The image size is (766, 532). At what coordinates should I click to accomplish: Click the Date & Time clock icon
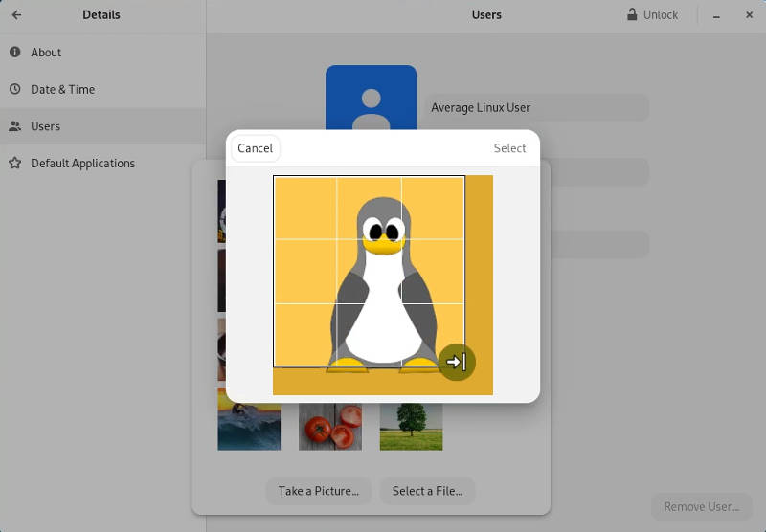point(15,89)
